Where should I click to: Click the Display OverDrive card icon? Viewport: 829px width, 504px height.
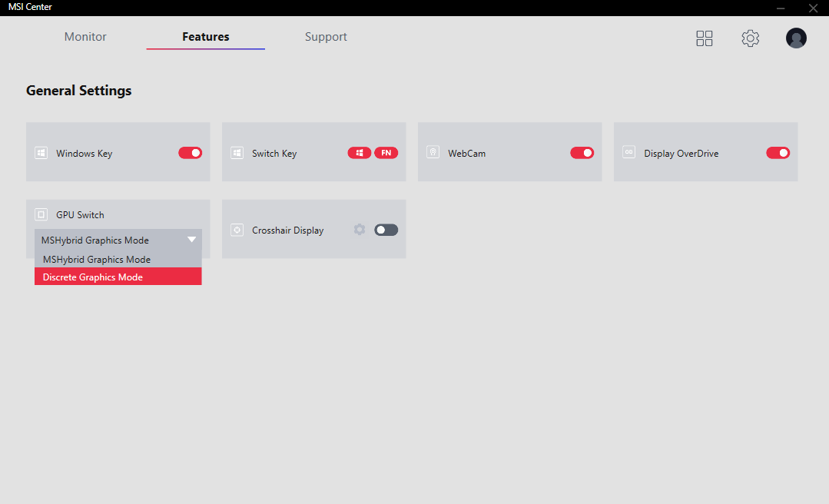click(628, 152)
